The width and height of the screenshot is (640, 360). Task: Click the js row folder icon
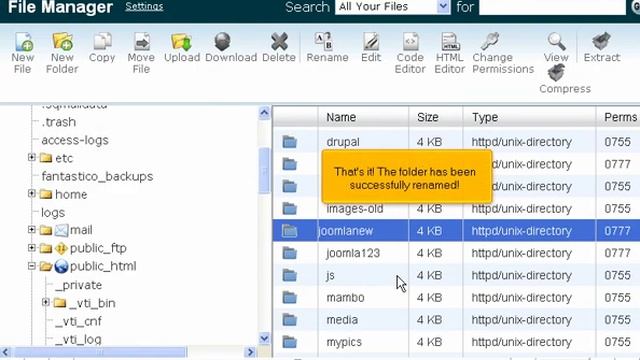pos(289,276)
